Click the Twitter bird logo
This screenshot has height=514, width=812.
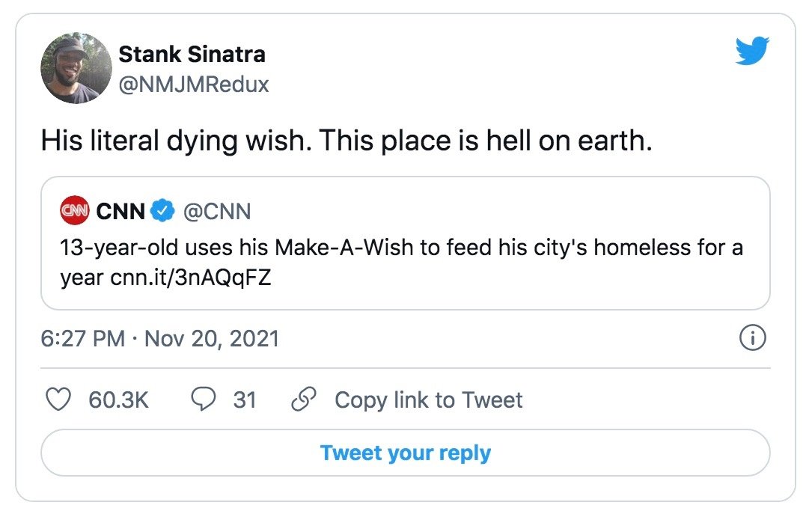click(751, 52)
